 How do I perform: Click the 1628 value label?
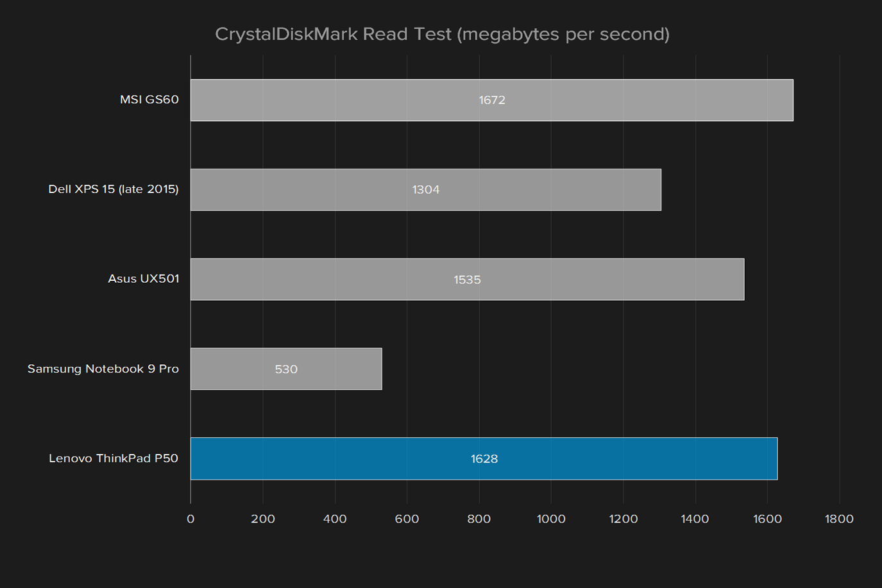coord(484,458)
